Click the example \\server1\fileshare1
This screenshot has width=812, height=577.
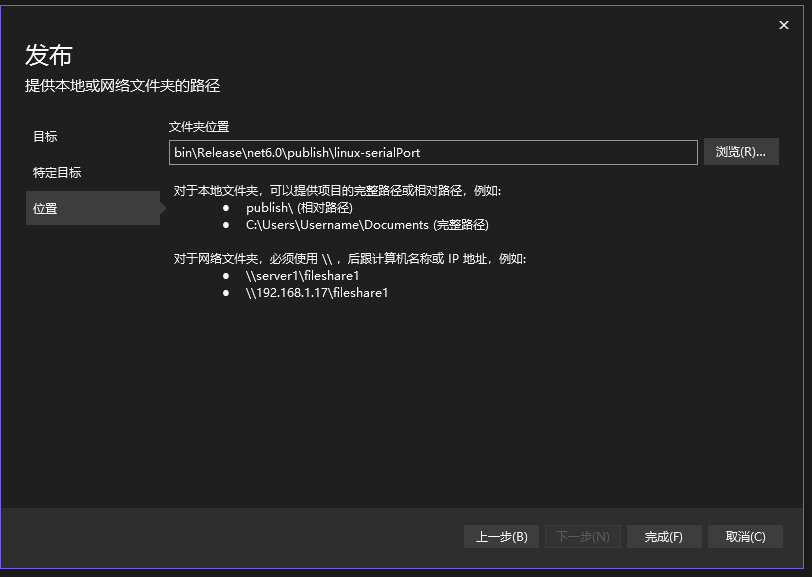pyautogui.click(x=302, y=276)
